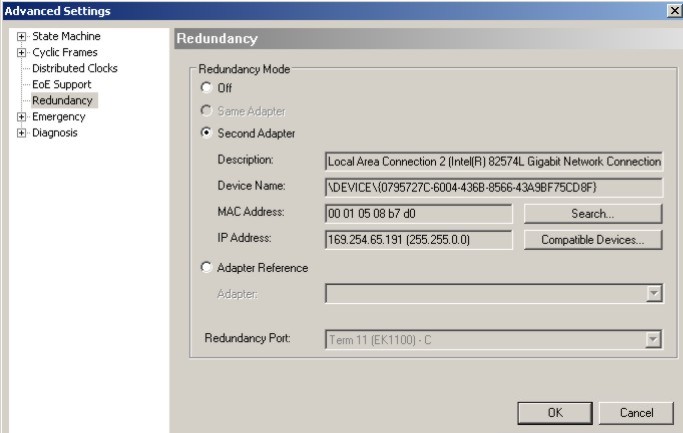Confirm settings with OK
This screenshot has width=683, height=433.
(x=555, y=413)
